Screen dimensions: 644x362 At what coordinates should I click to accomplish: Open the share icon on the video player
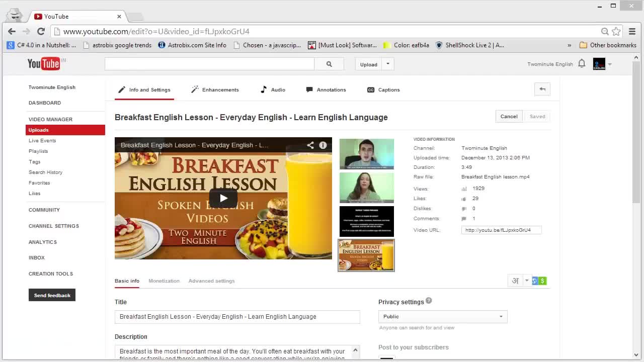(310, 145)
